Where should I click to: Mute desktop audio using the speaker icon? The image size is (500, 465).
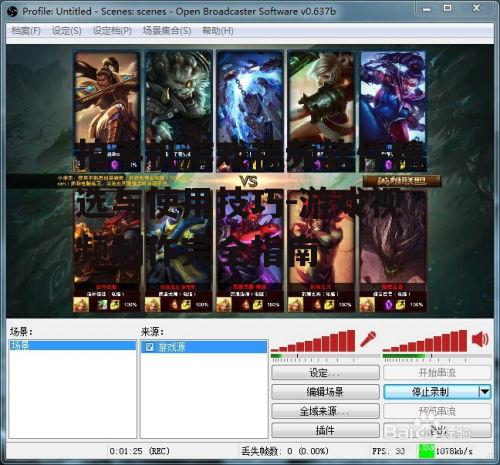(x=480, y=339)
